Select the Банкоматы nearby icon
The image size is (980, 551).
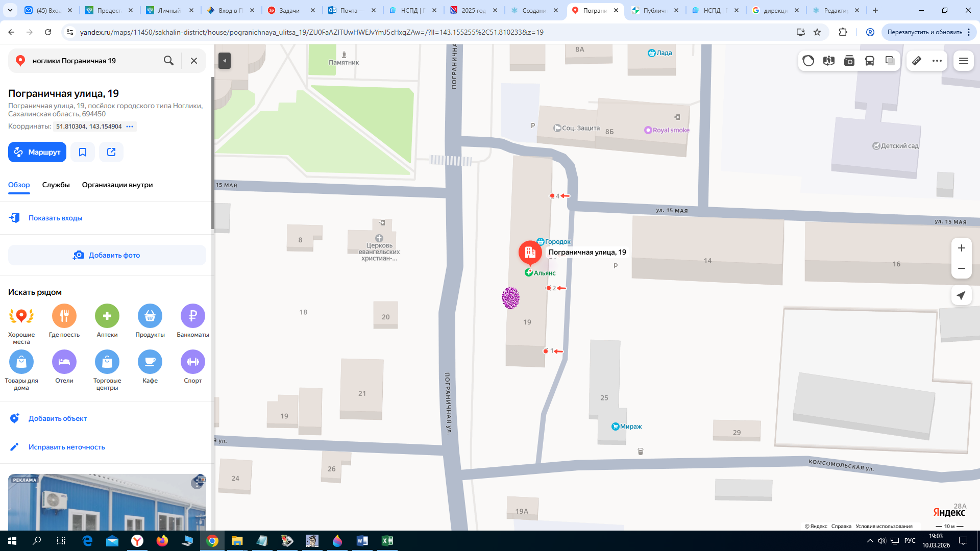pos(193,316)
